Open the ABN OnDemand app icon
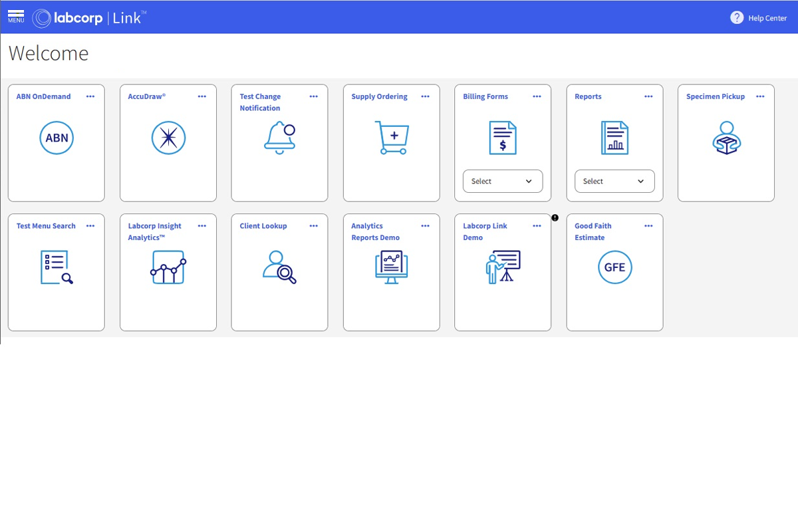The width and height of the screenshot is (798, 532). coord(57,138)
